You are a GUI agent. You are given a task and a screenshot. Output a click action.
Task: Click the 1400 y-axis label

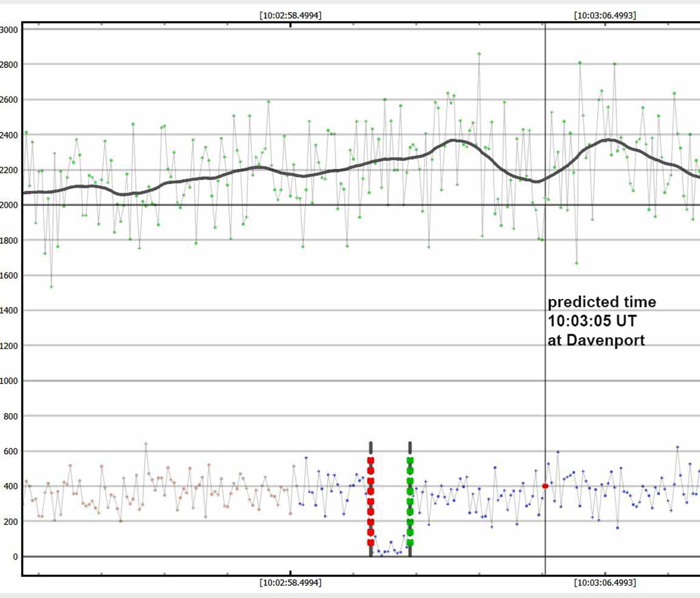[9, 311]
